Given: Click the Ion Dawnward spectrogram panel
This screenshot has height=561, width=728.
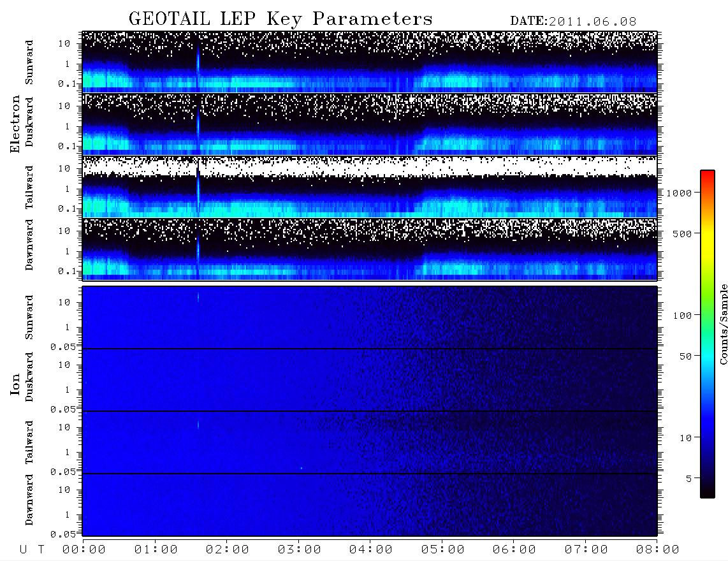Looking at the screenshot, I should pyautogui.click(x=370, y=505).
